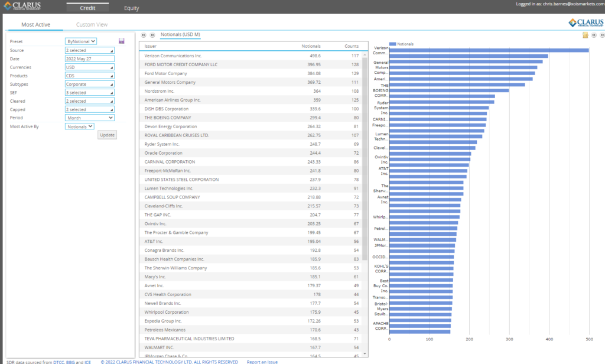Click the top Verizon bar in the chart
Screen dimensions: 605x364
(489, 50)
